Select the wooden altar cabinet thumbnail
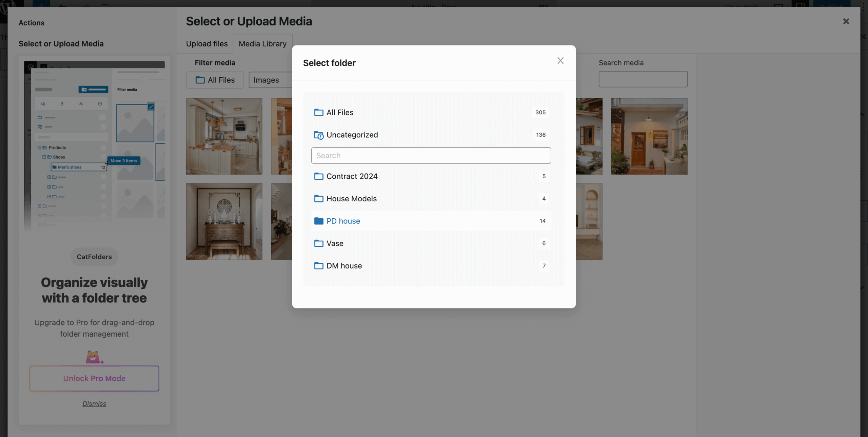The height and width of the screenshot is (437, 868). coord(224,221)
